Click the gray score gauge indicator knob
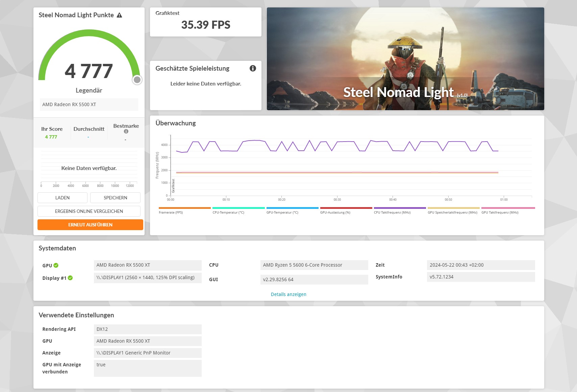Image resolution: width=577 pixels, height=392 pixels. 137,80
